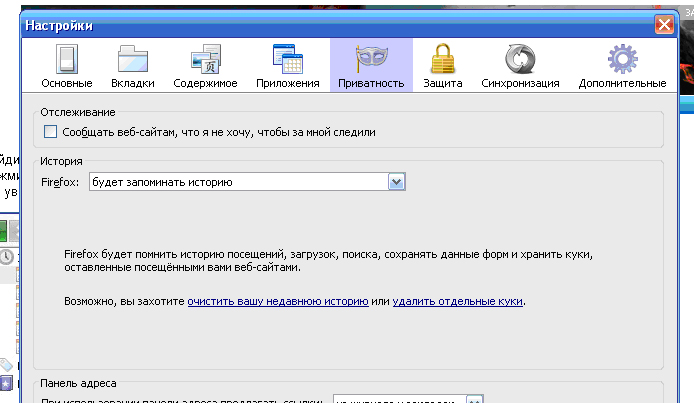Enable the do-not-track checkbox under Отслеживание
Screen dimensions: 694x403
[x=51, y=132]
